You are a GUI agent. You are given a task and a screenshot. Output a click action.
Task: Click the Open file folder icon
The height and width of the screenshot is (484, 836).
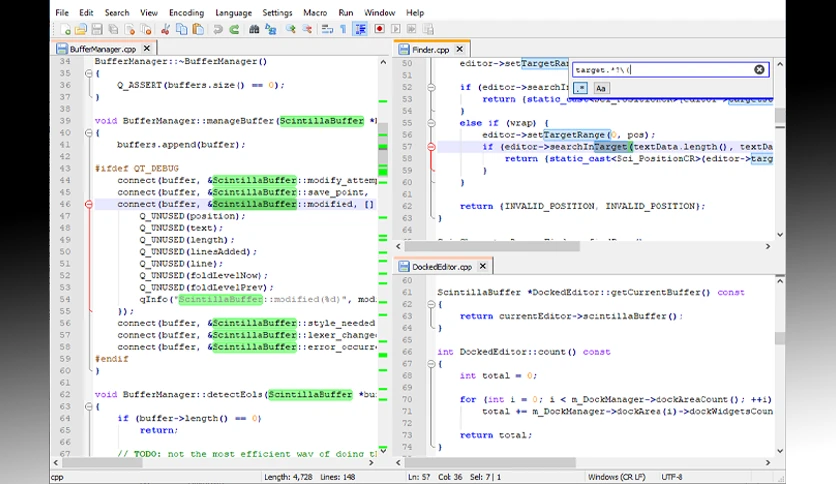[81, 29]
